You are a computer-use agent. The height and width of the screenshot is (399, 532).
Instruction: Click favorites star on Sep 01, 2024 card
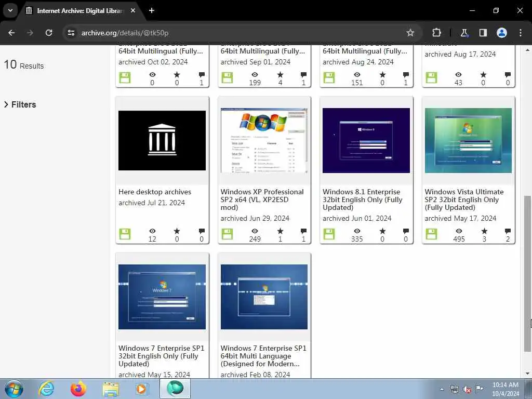(x=280, y=75)
